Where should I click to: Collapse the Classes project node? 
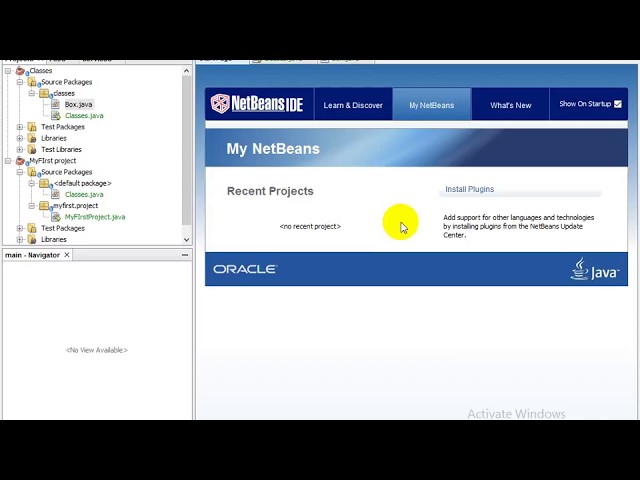tap(8, 71)
